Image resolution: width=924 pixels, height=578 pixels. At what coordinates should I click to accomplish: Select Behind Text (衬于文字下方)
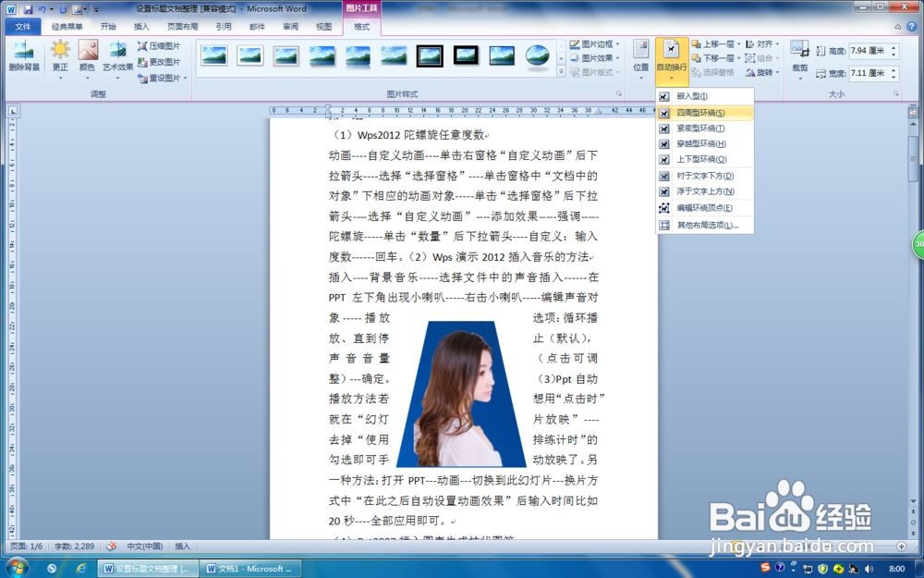705,176
